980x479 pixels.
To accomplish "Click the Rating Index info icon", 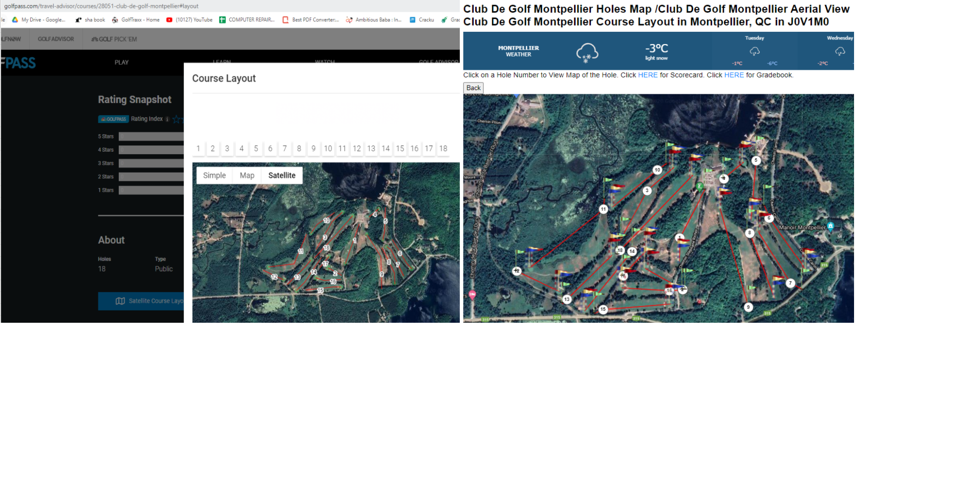I will (167, 119).
